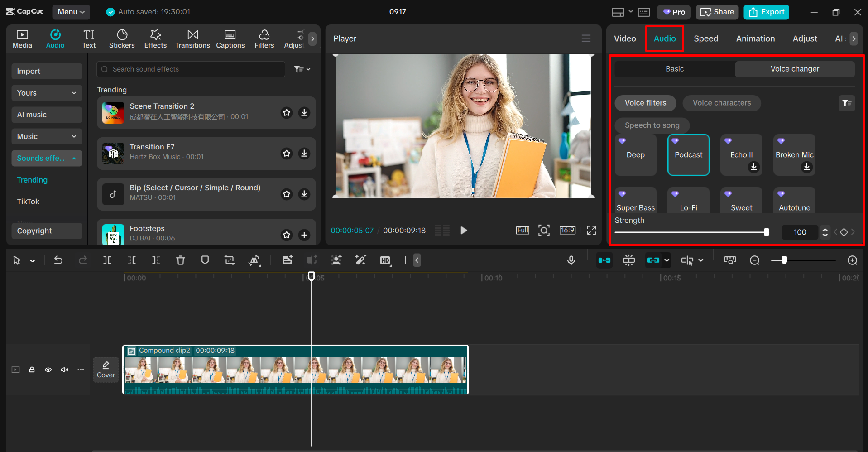The width and height of the screenshot is (868, 452).
Task: Open the Transitions panel
Action: (x=192, y=38)
